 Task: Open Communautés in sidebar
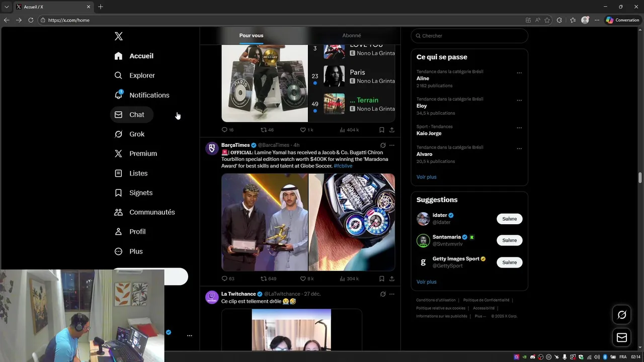coord(145,212)
